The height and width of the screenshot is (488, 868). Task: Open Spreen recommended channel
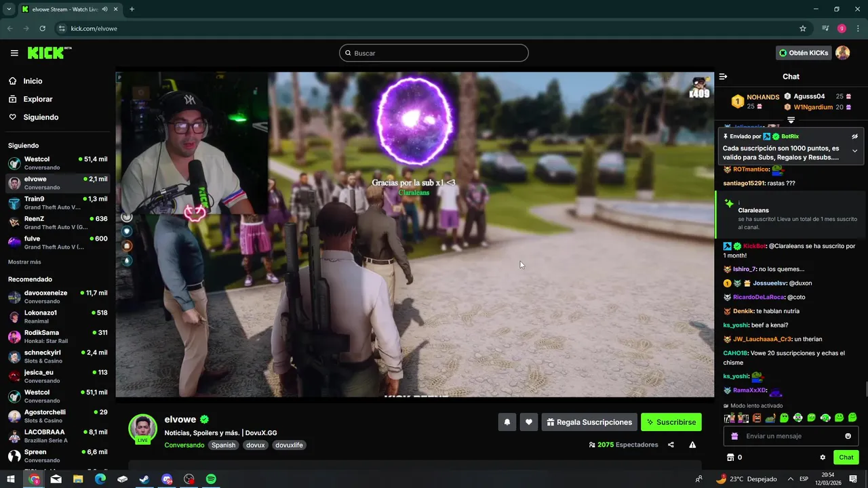(58, 456)
